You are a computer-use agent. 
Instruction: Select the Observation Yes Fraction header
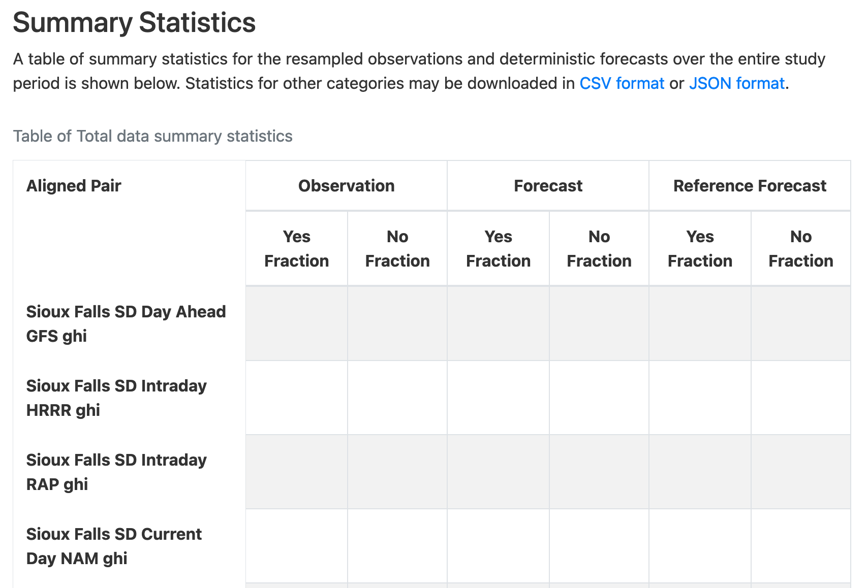pyautogui.click(x=296, y=248)
